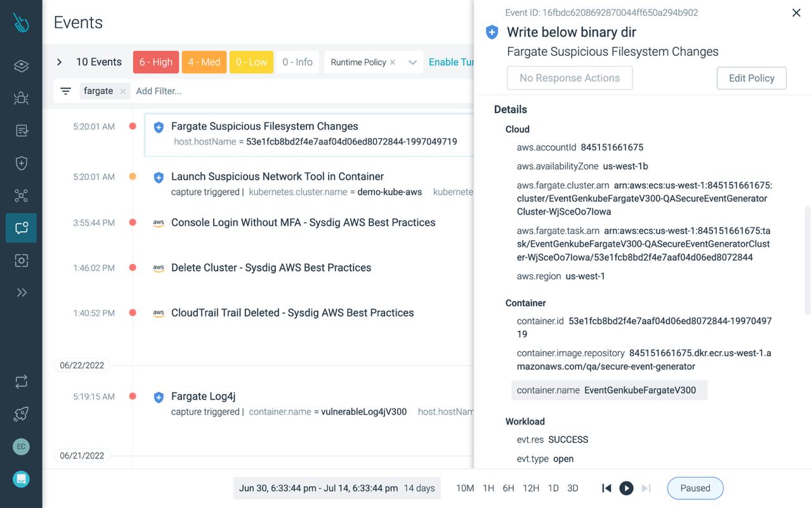Screen dimensions: 812x508
Task: Click the filter funnel icon above event list
Action: 65,91
